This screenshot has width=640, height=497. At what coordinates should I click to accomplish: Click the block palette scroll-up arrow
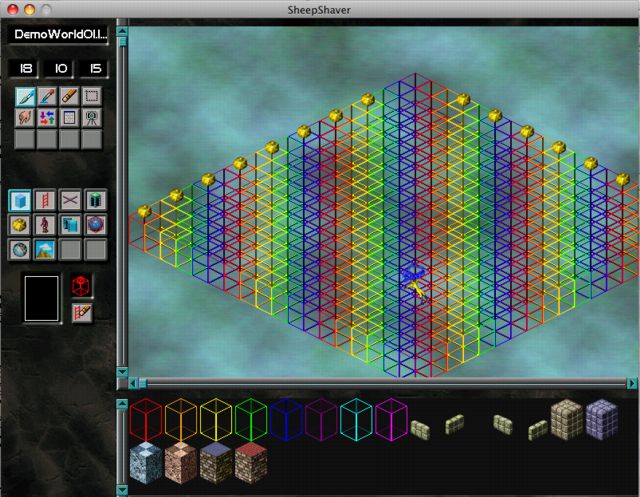click(x=122, y=404)
